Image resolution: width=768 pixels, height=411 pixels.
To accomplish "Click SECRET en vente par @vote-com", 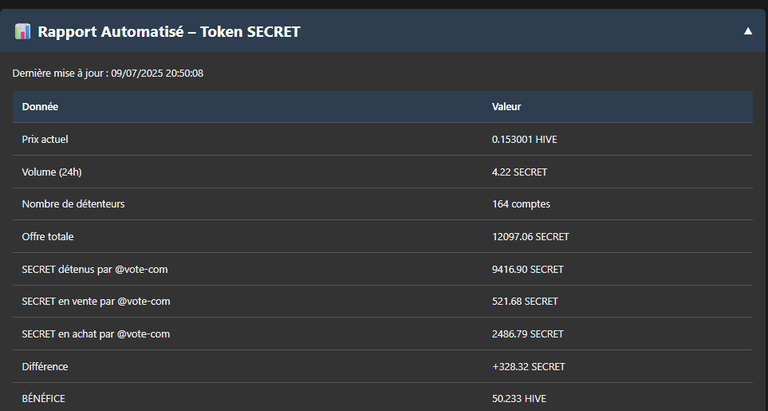I will [96, 301].
